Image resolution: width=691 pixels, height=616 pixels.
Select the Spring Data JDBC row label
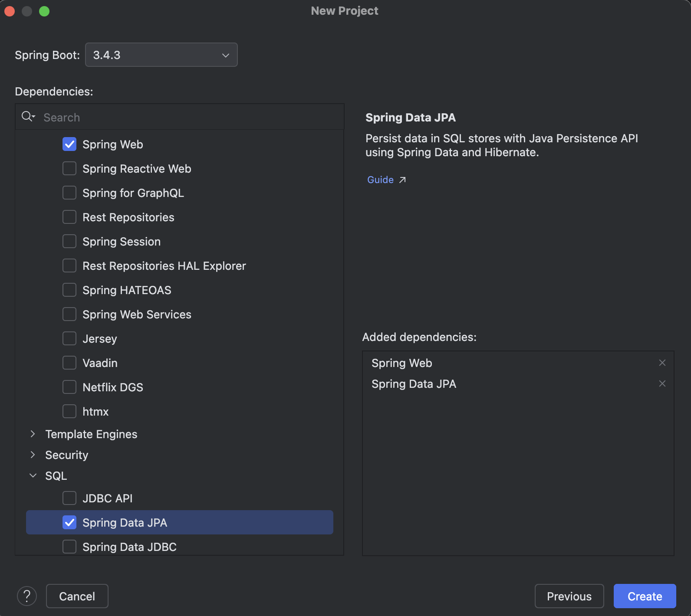129,547
